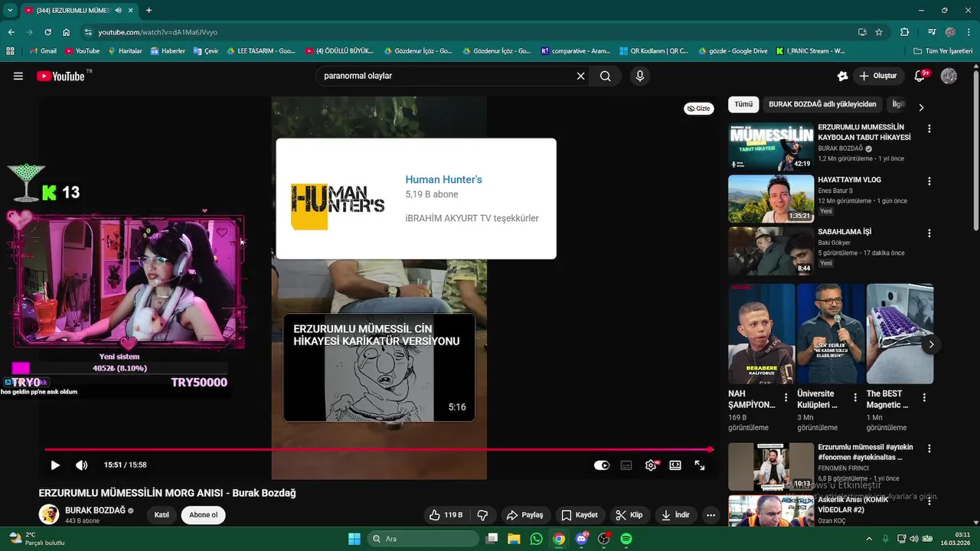980x551 pixels.
Task: Open a new browser tab
Action: [x=149, y=10]
